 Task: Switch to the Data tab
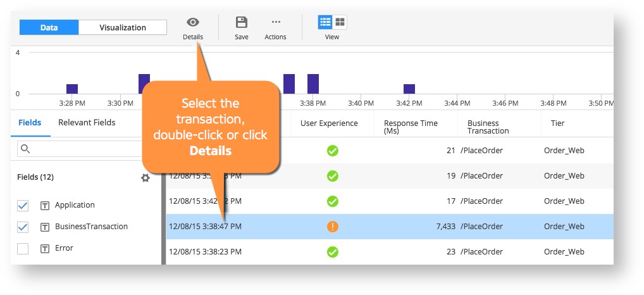49,27
